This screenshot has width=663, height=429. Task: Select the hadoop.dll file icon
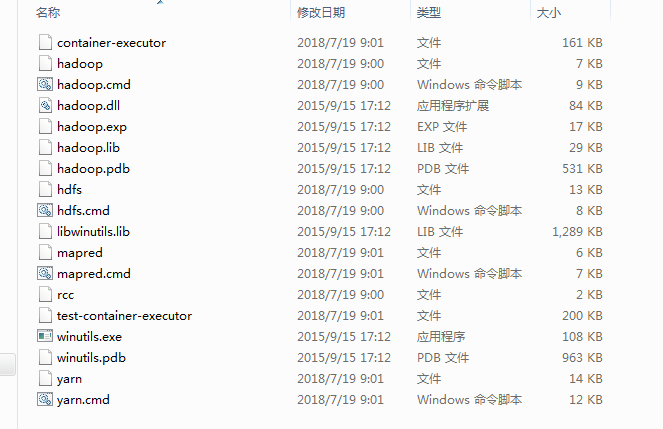pos(44,106)
